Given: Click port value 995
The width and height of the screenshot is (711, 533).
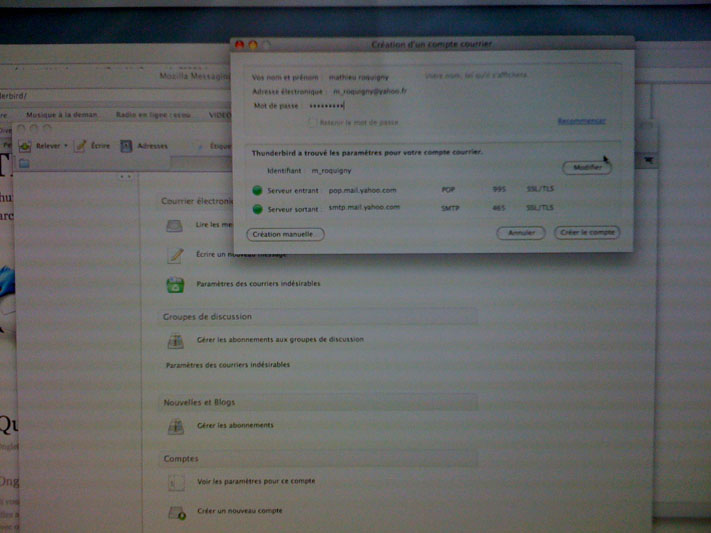Looking at the screenshot, I should tap(499, 189).
